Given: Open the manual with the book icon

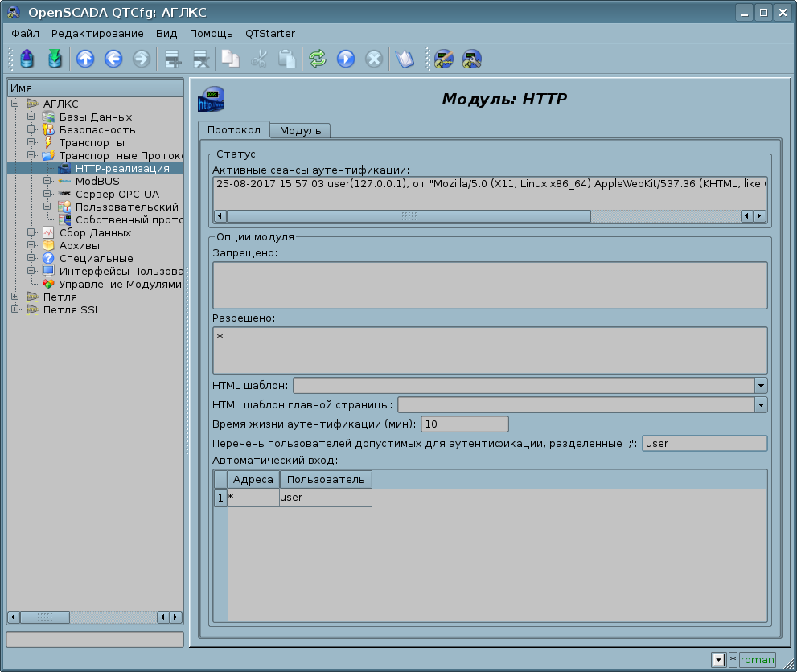Looking at the screenshot, I should pos(405,59).
